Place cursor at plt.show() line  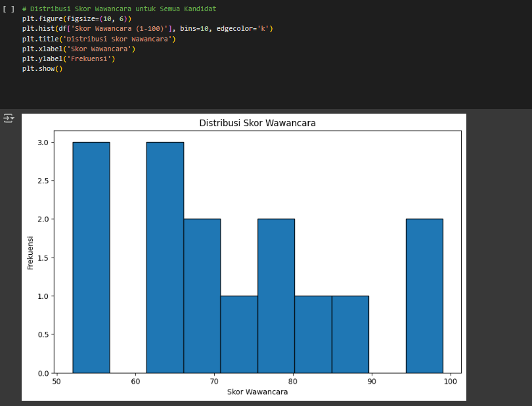[x=42, y=68]
